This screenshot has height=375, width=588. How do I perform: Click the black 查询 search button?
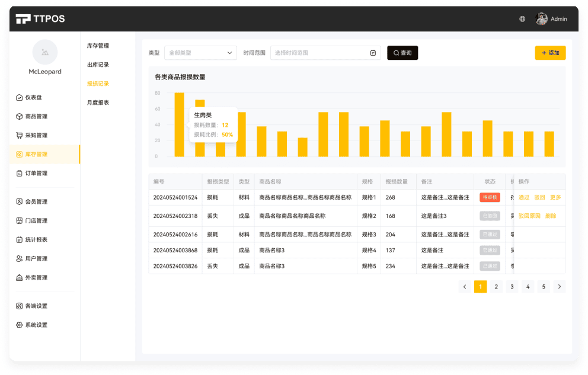[402, 53]
